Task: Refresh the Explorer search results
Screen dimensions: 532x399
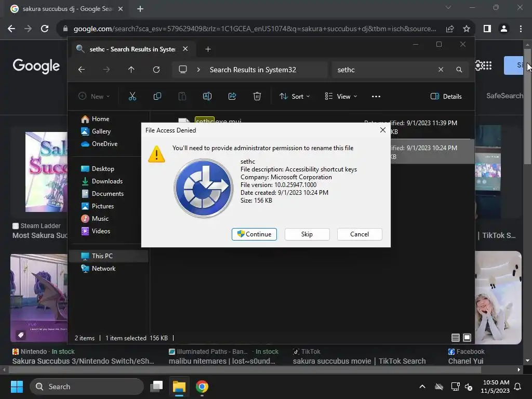Action: (x=156, y=70)
